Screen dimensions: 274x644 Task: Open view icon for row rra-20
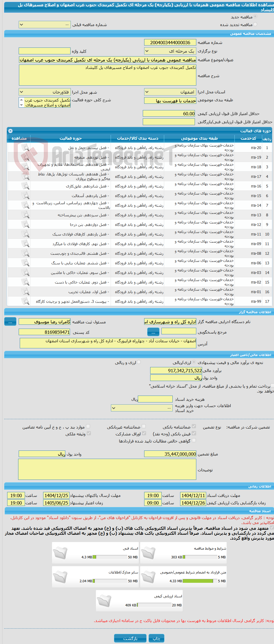(25, 148)
